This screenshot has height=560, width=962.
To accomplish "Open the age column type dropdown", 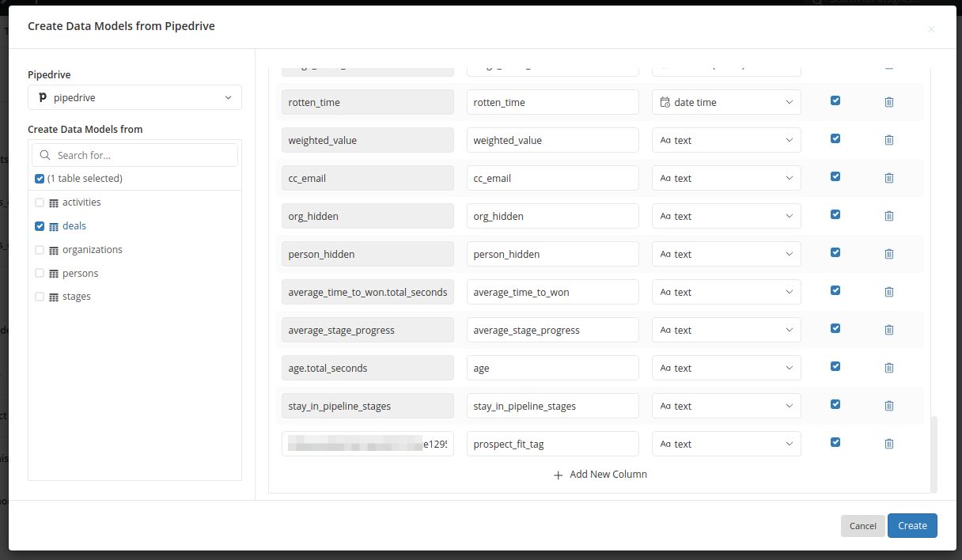I will point(726,368).
